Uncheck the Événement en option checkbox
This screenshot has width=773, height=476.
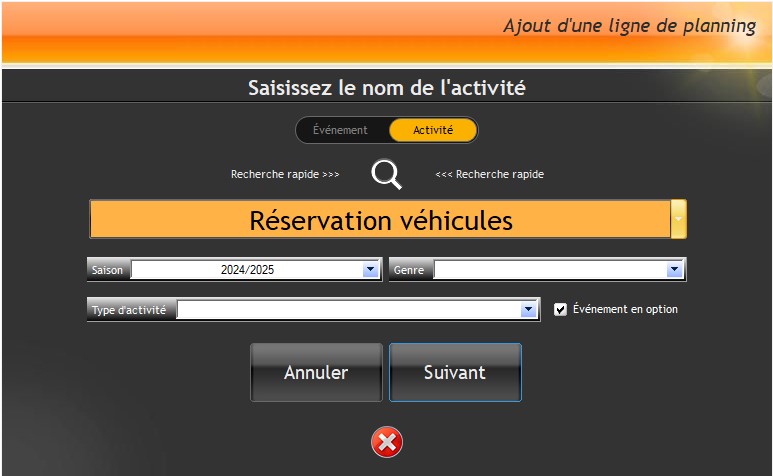[560, 310]
